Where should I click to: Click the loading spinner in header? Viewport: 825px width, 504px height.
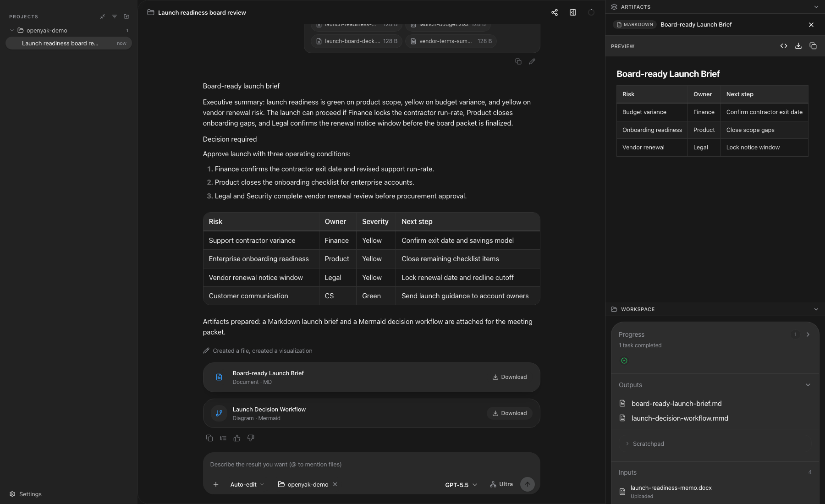(x=591, y=12)
